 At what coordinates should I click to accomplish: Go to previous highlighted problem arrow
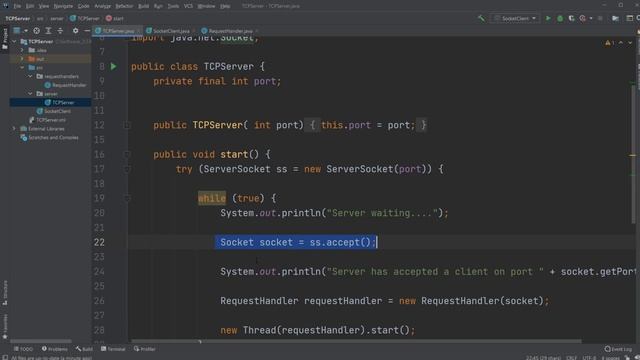621,43
